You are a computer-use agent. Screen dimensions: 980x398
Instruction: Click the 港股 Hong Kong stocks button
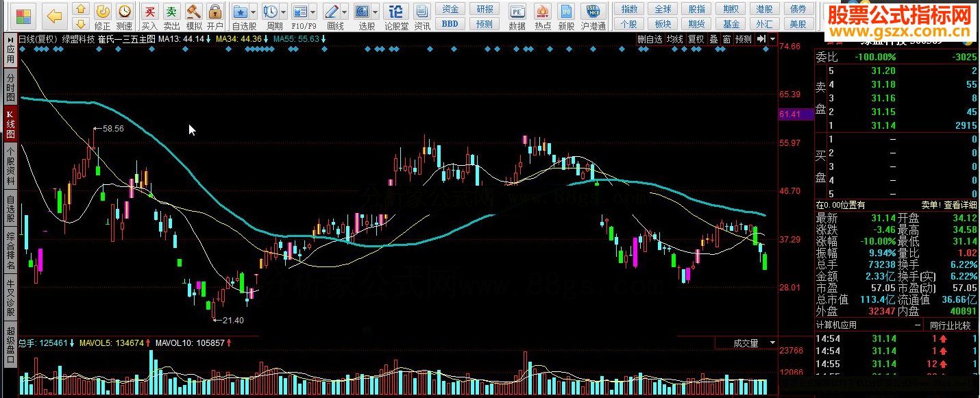click(x=764, y=9)
